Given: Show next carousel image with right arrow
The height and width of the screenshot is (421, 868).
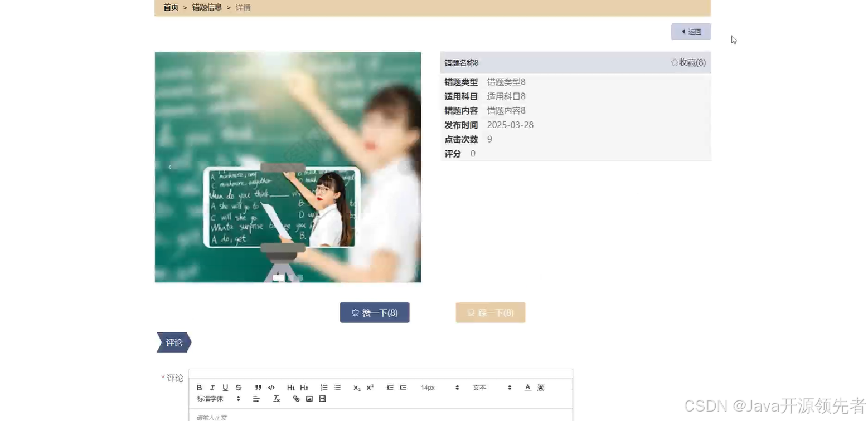Looking at the screenshot, I should (x=406, y=167).
